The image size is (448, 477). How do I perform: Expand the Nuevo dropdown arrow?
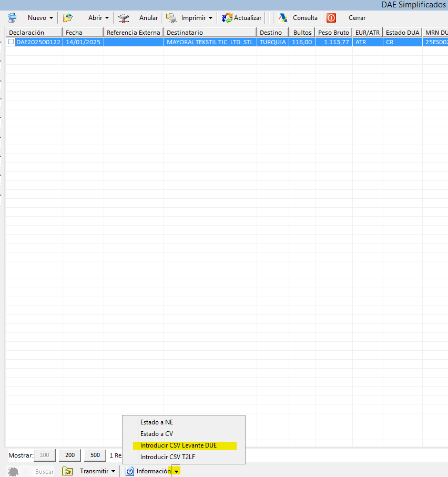click(51, 18)
